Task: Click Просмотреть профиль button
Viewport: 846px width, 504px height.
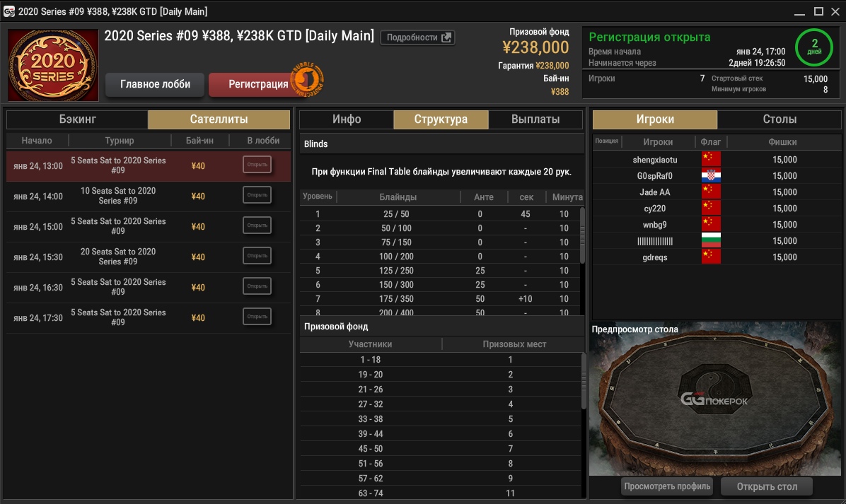Action: (x=666, y=486)
